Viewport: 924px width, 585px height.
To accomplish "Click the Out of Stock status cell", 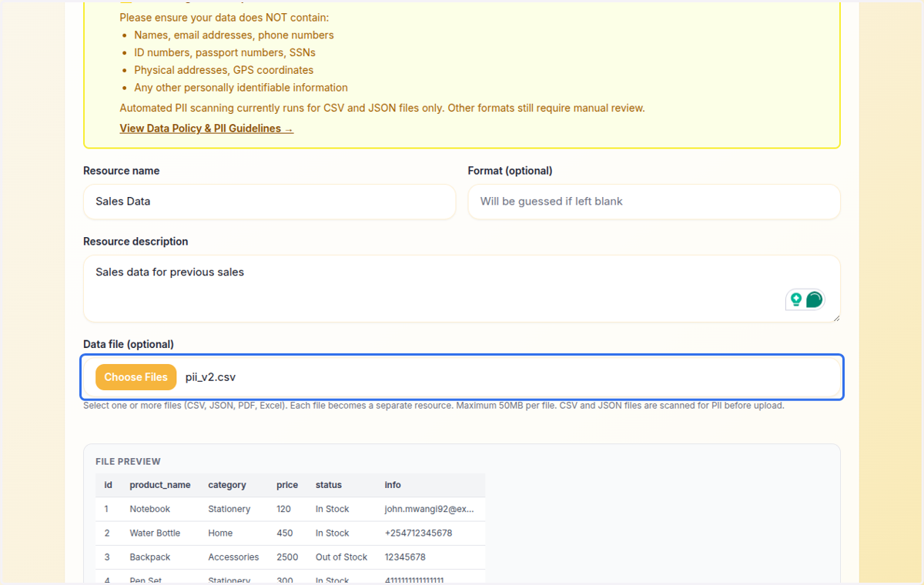I will pos(342,557).
